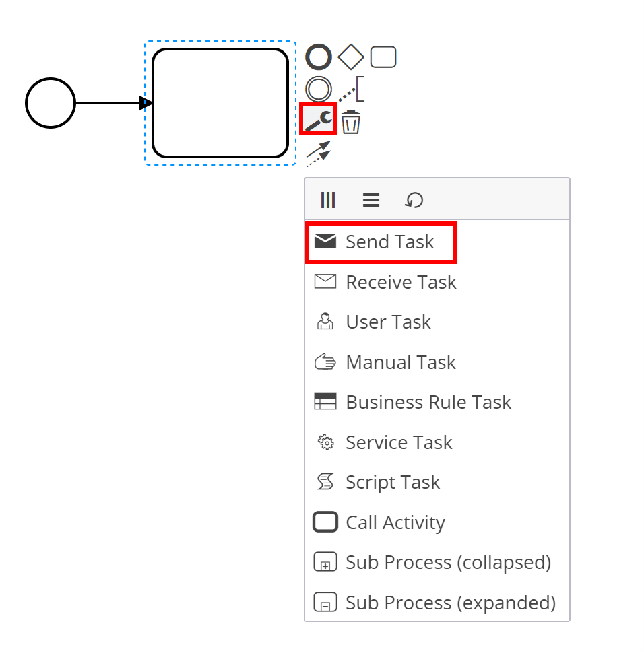The height and width of the screenshot is (651, 644).
Task: Select User Task entry
Action: coord(437,322)
